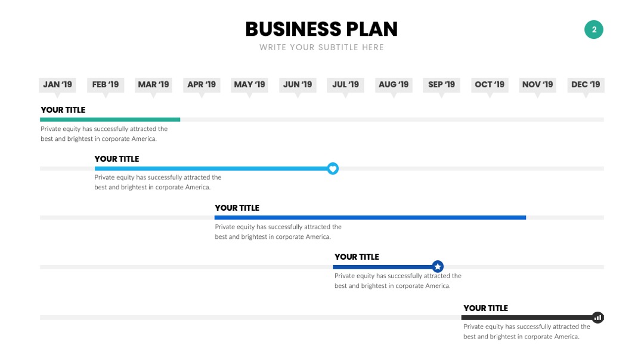Viewport: 644px width, 363px height.
Task: Click the BUSINESS PLAN heading
Action: coord(321,29)
